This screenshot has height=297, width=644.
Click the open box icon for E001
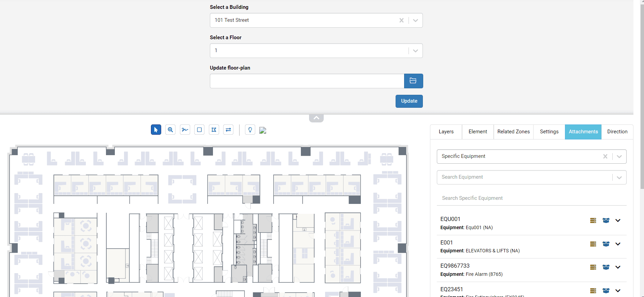606,244
